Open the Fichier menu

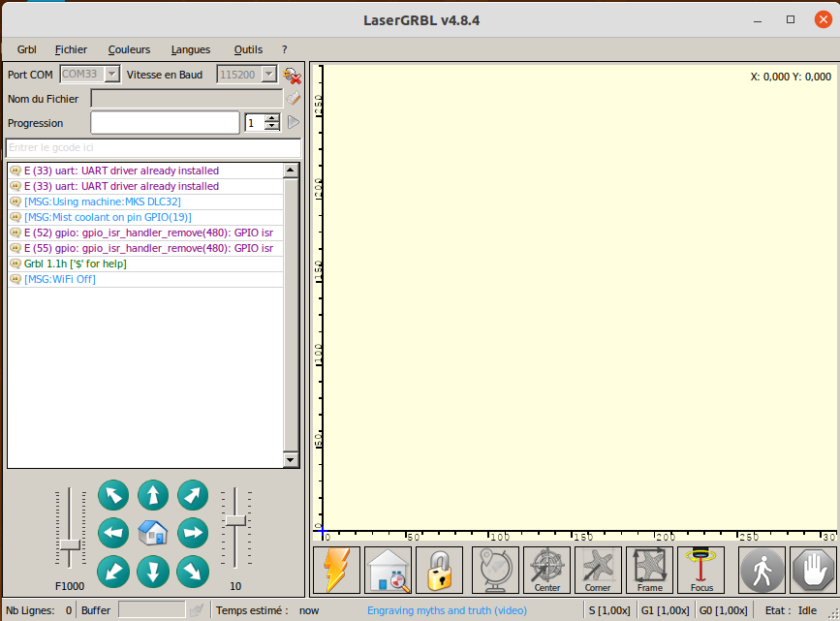[x=71, y=49]
